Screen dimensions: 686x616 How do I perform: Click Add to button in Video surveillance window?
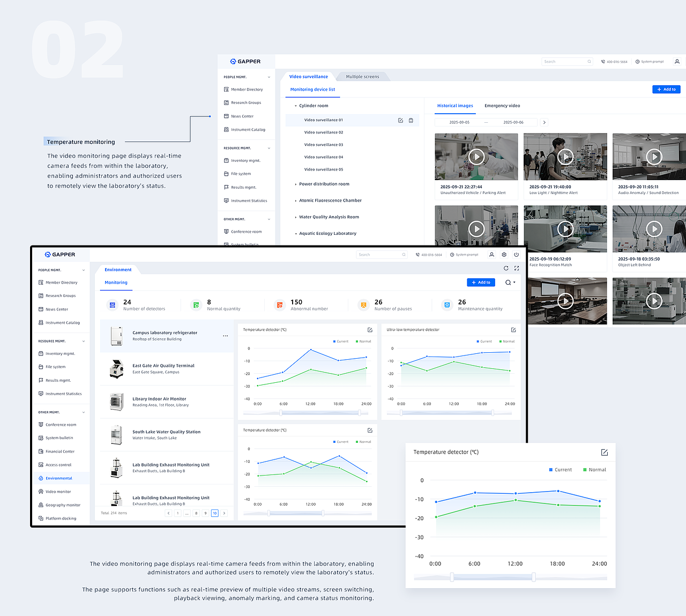(666, 90)
